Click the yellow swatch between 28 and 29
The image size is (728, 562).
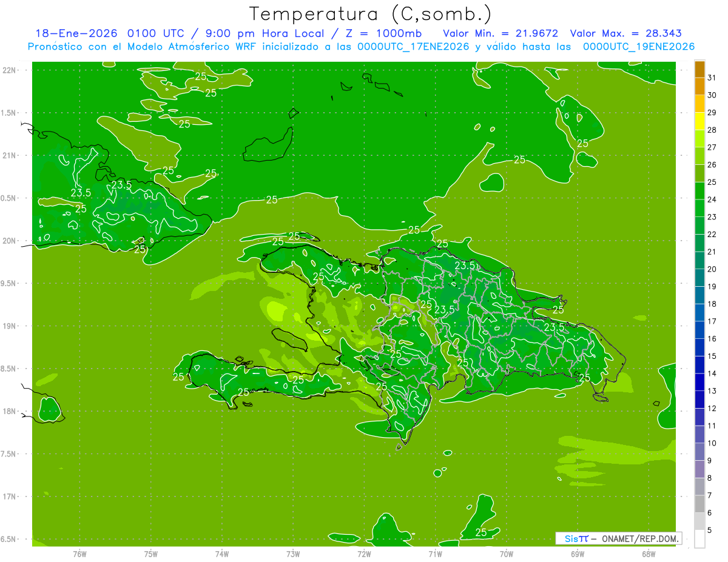click(699, 121)
